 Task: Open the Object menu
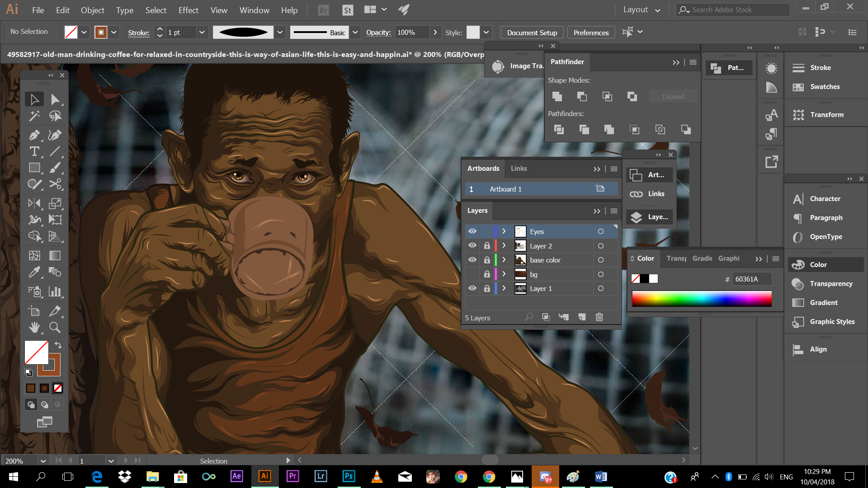92,10
